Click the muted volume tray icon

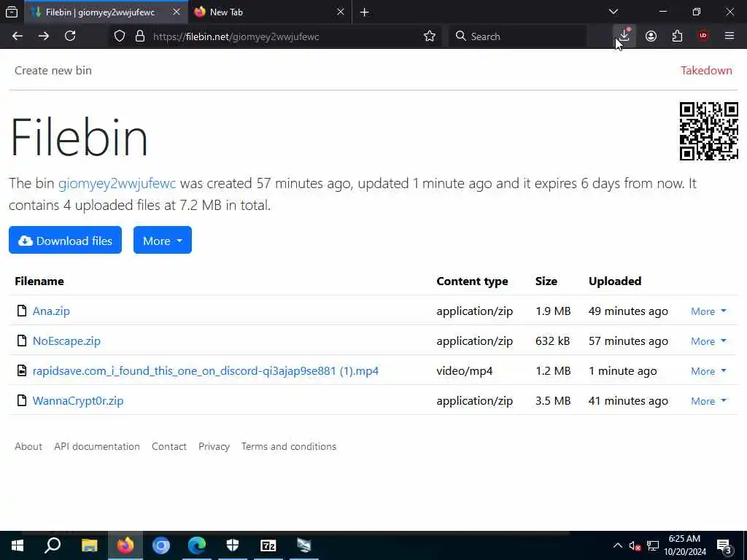tap(635, 546)
